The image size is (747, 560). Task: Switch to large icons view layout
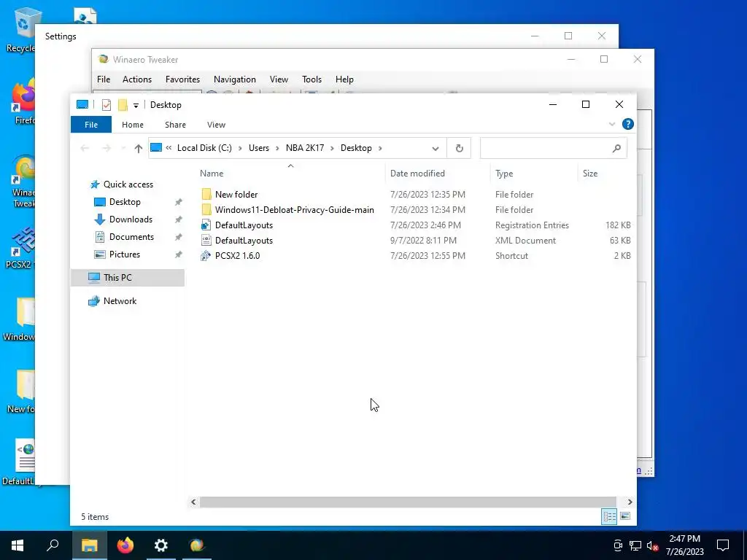tap(625, 517)
